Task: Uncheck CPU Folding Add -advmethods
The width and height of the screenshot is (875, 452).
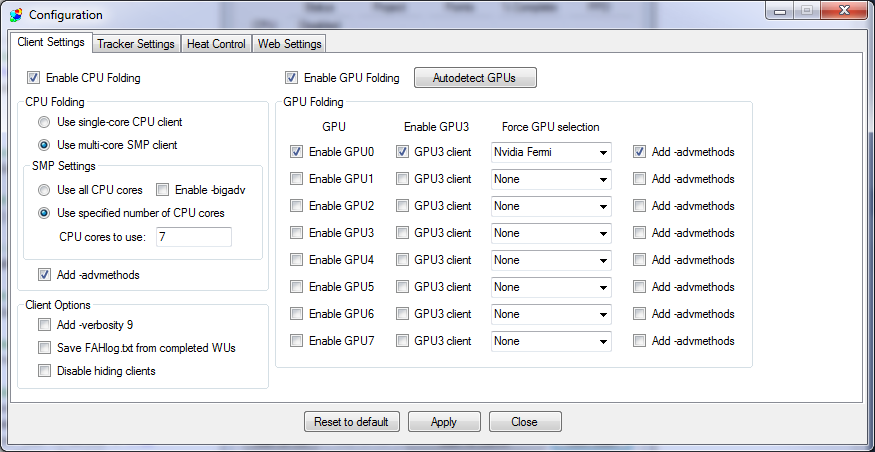Action: tap(44, 275)
